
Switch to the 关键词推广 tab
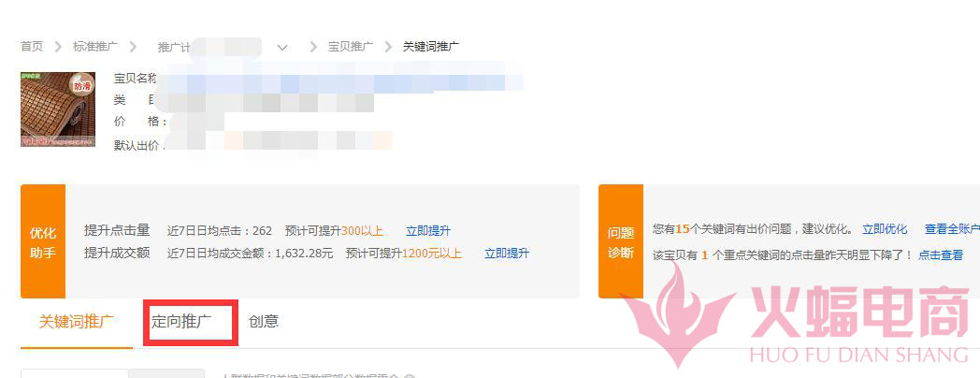[x=77, y=322]
